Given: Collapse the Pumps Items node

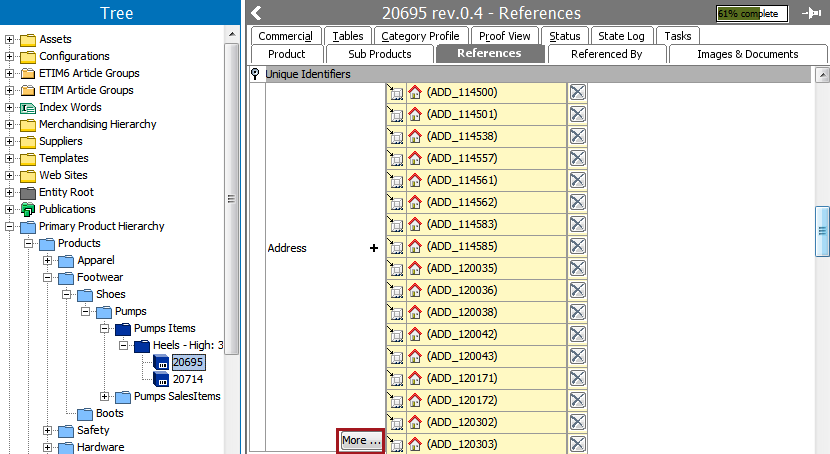Looking at the screenshot, I should click(x=105, y=328).
